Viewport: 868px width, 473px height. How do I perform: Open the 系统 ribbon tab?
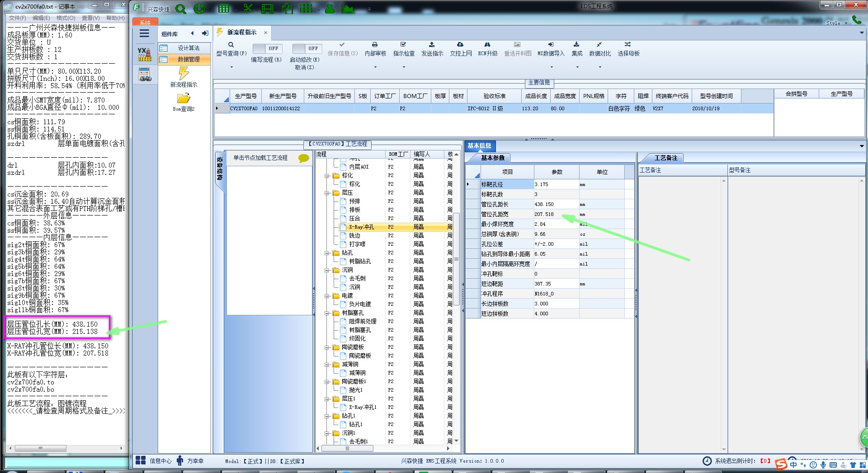point(145,22)
